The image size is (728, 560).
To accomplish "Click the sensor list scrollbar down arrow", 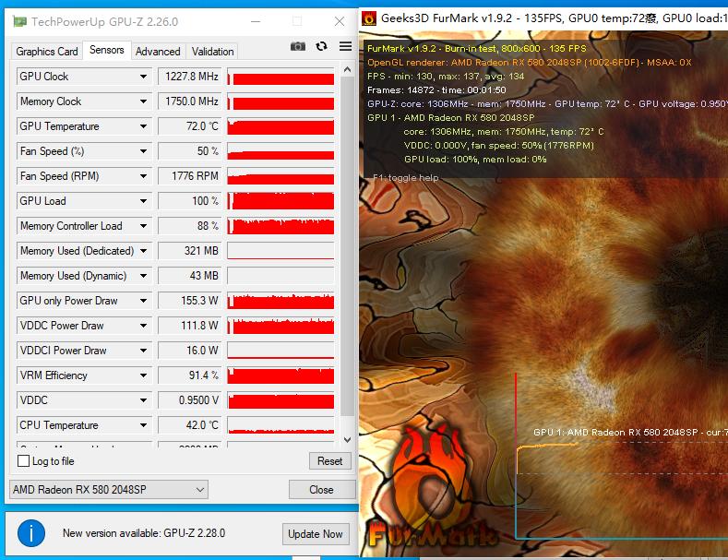I will [347, 439].
